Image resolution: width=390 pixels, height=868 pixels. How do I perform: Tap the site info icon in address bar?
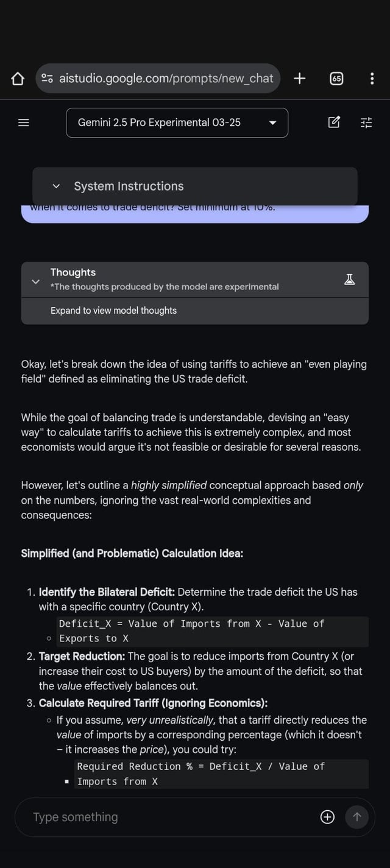point(47,79)
